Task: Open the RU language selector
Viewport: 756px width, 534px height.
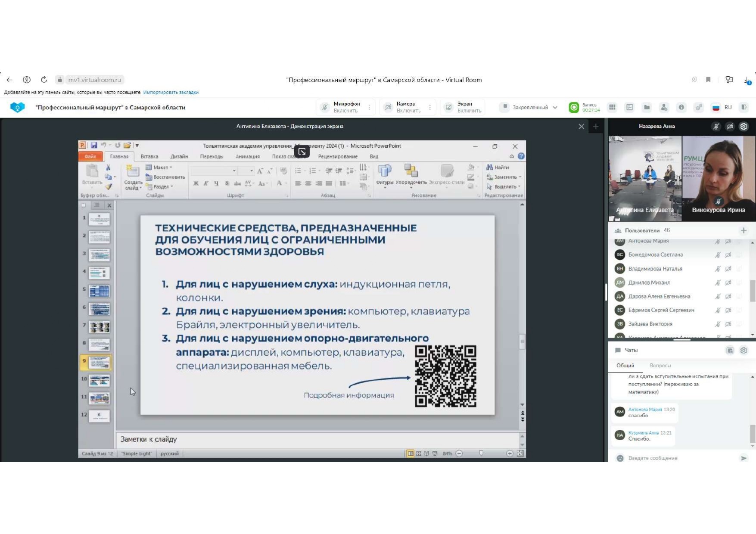Action: 728,107
